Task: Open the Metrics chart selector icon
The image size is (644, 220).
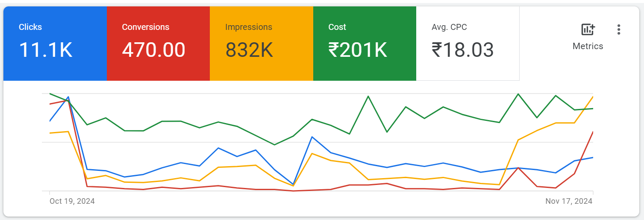Action: 588,30
